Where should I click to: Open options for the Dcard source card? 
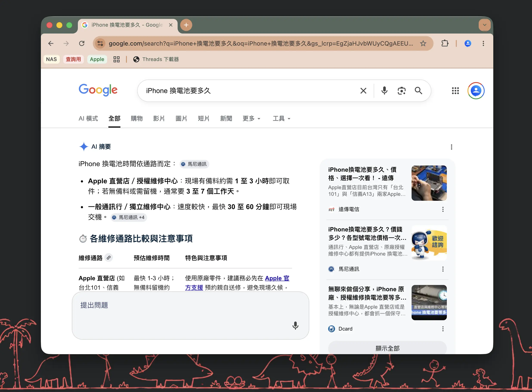coord(443,329)
